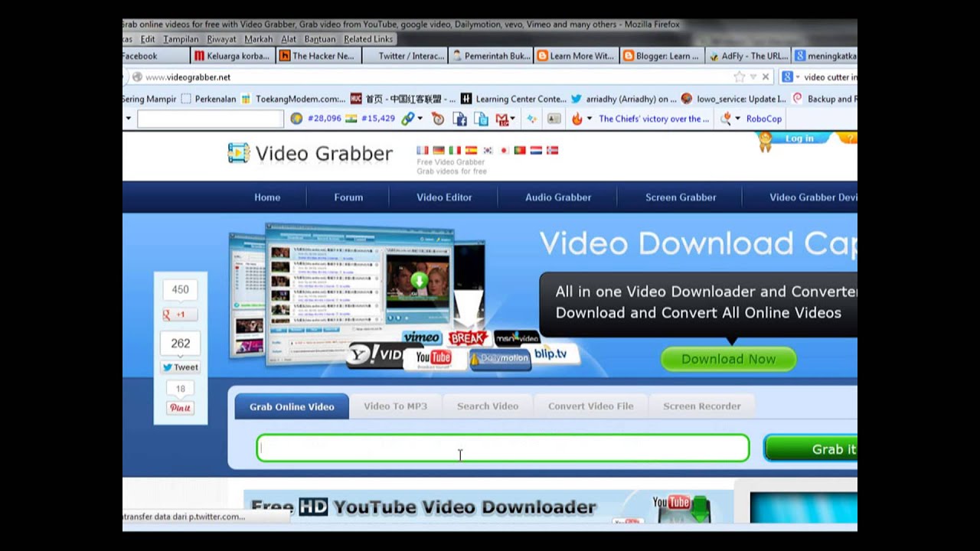The image size is (980, 551).
Task: Open the Bantuan menu
Action: pyautogui.click(x=320, y=39)
